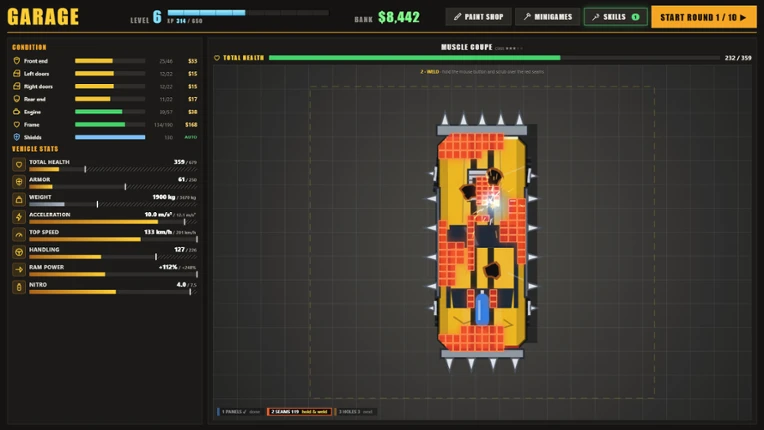Select the 3 Holes repair step
Viewport: 764px width, 430px height.
pyautogui.click(x=355, y=412)
